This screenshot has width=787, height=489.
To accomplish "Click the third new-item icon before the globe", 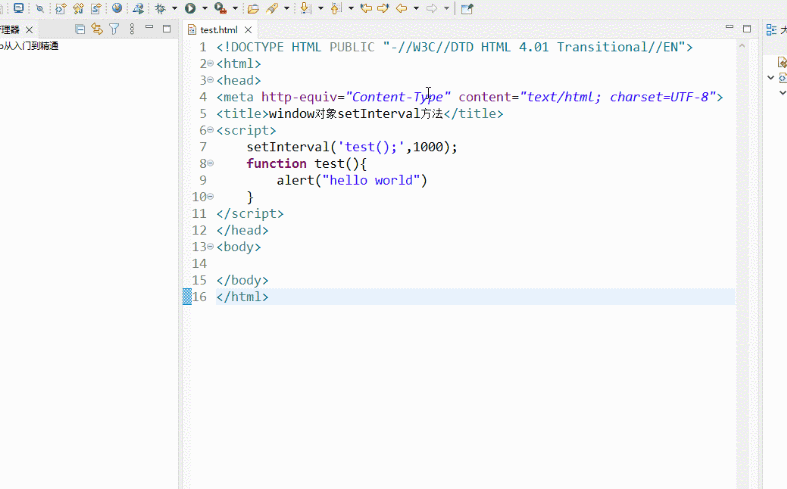I will (96, 9).
